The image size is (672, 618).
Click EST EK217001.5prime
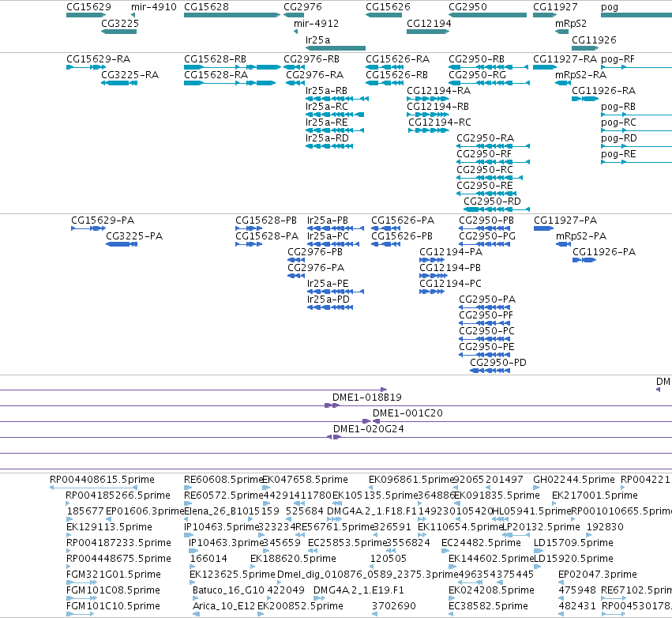pyautogui.click(x=595, y=496)
